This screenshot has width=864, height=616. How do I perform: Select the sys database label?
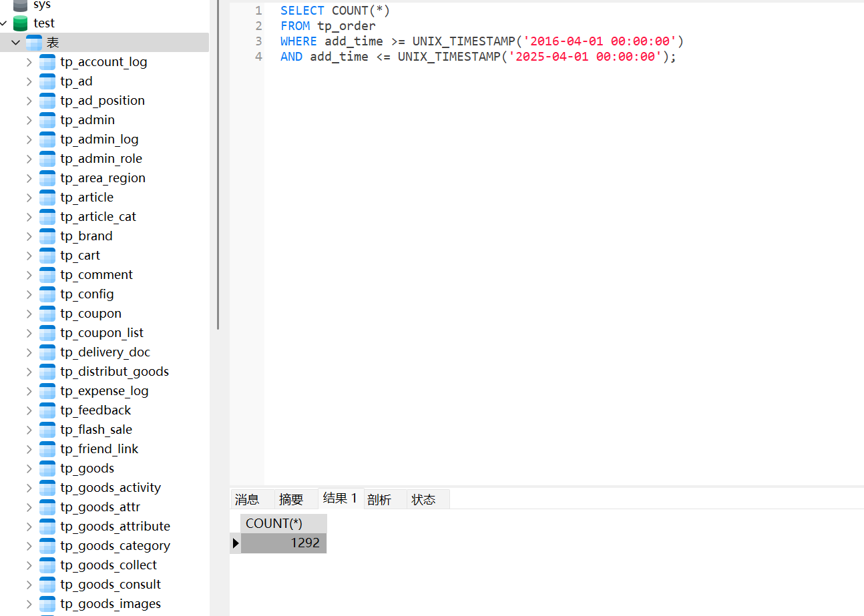[x=42, y=5]
